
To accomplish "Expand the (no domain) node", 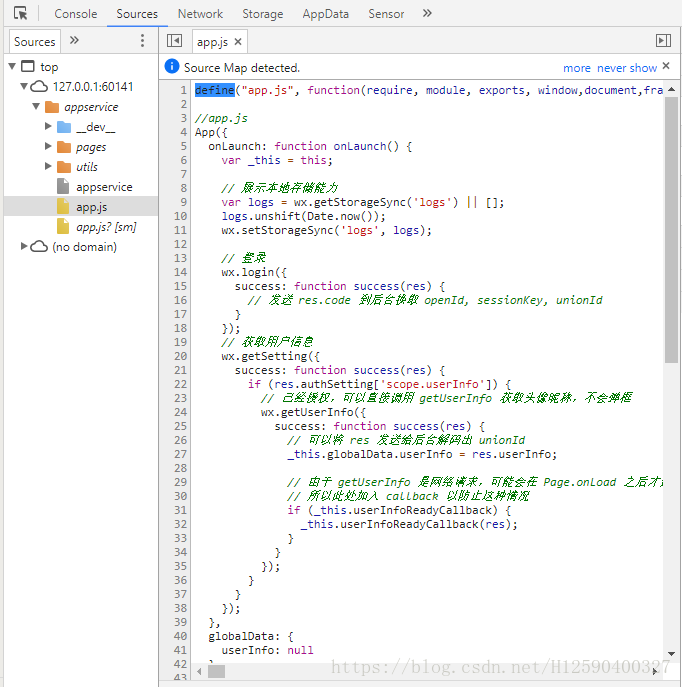I will (x=24, y=246).
